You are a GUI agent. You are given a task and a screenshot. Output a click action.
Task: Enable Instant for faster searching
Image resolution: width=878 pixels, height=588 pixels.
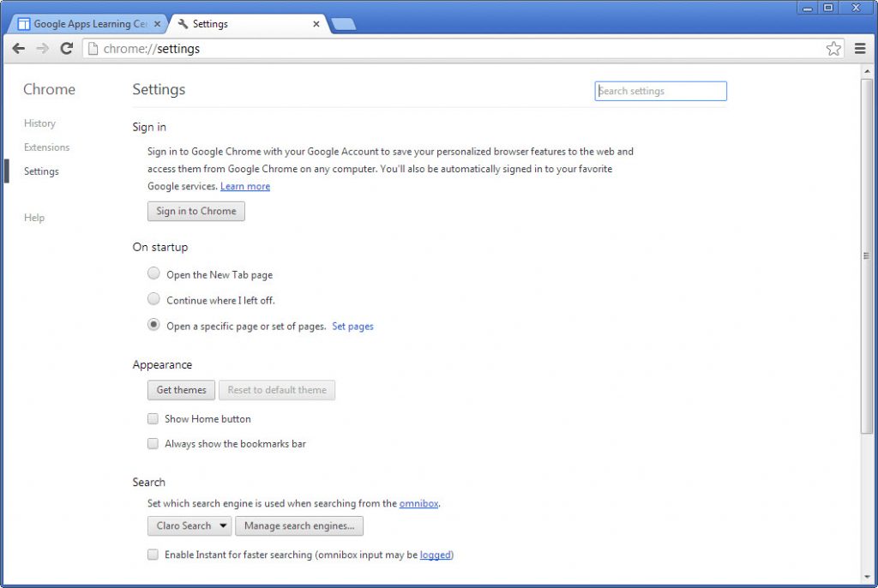(x=153, y=555)
